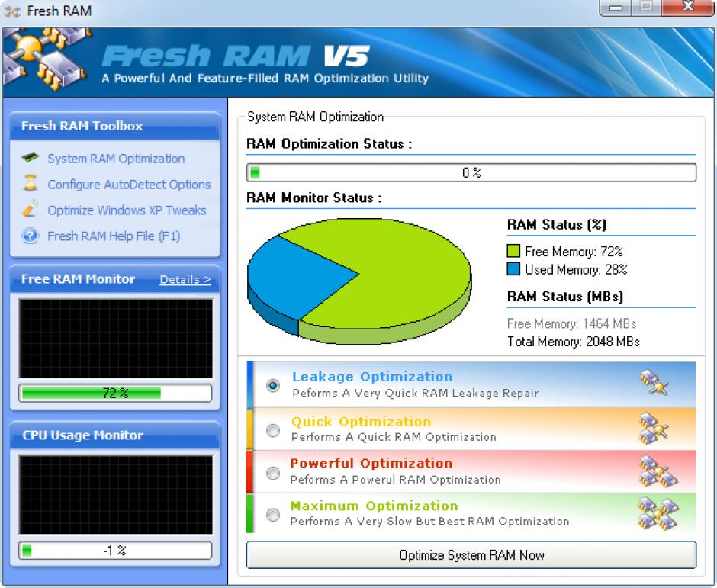This screenshot has height=588, width=717.
Task: Click the Fresh RAM title bar app icon
Action: [12, 11]
